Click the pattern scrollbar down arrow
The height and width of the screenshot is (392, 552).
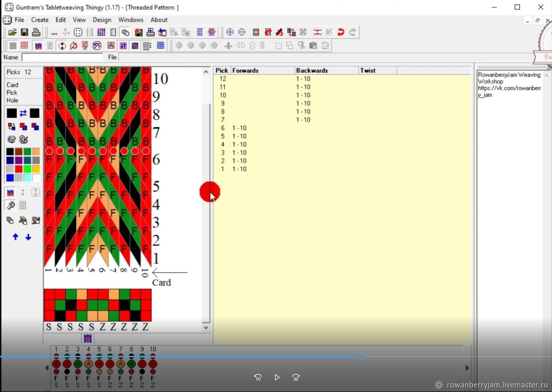tap(206, 327)
